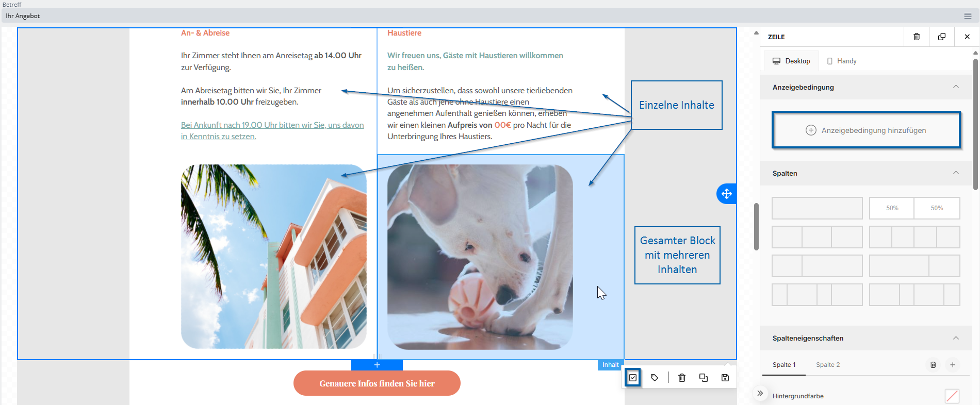The width and height of the screenshot is (980, 405).
Task: Delete the row using ZEILE panel trash icon
Action: (917, 37)
